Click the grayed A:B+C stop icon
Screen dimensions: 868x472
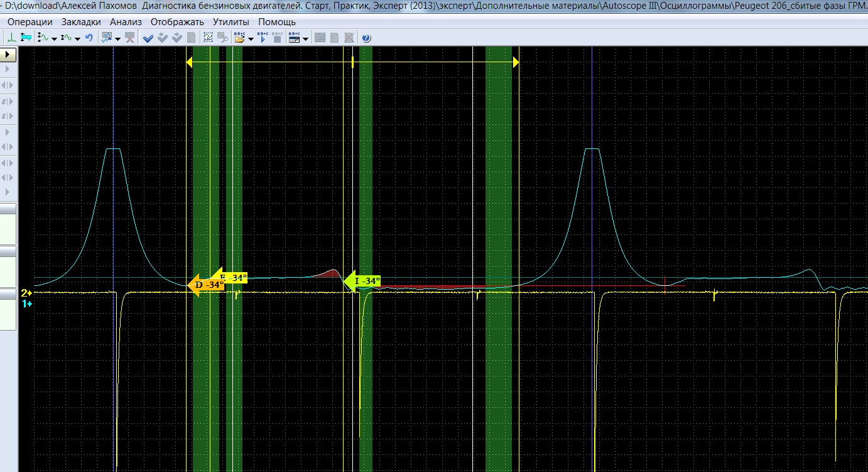[277, 38]
